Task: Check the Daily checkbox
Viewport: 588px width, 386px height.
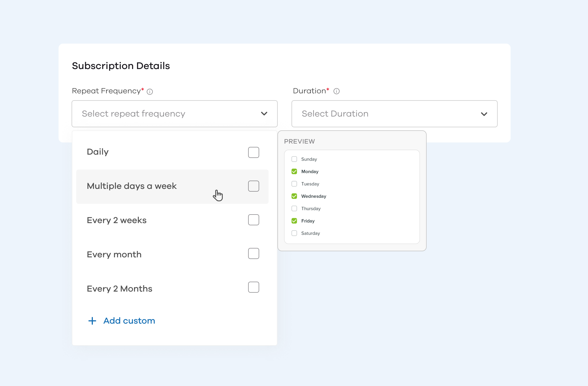Action: pos(254,152)
